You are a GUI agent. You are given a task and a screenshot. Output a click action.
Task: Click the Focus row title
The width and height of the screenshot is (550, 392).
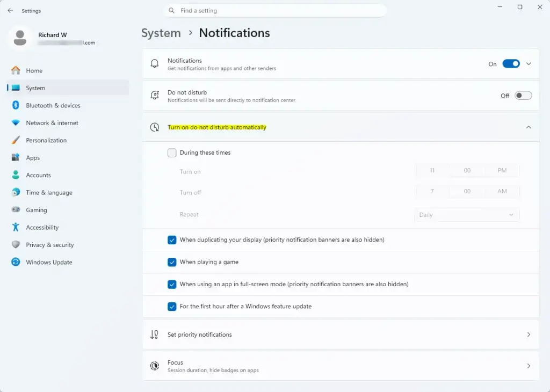click(x=176, y=362)
